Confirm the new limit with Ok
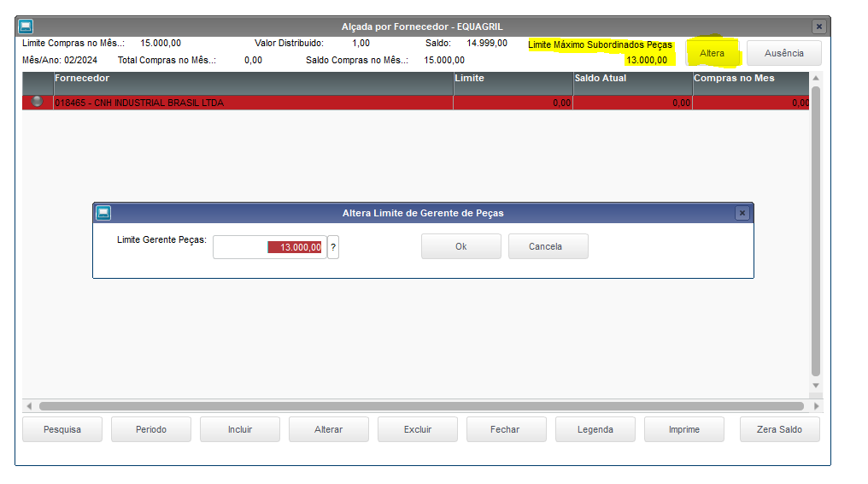This screenshot has height=484, width=868. pos(461,246)
